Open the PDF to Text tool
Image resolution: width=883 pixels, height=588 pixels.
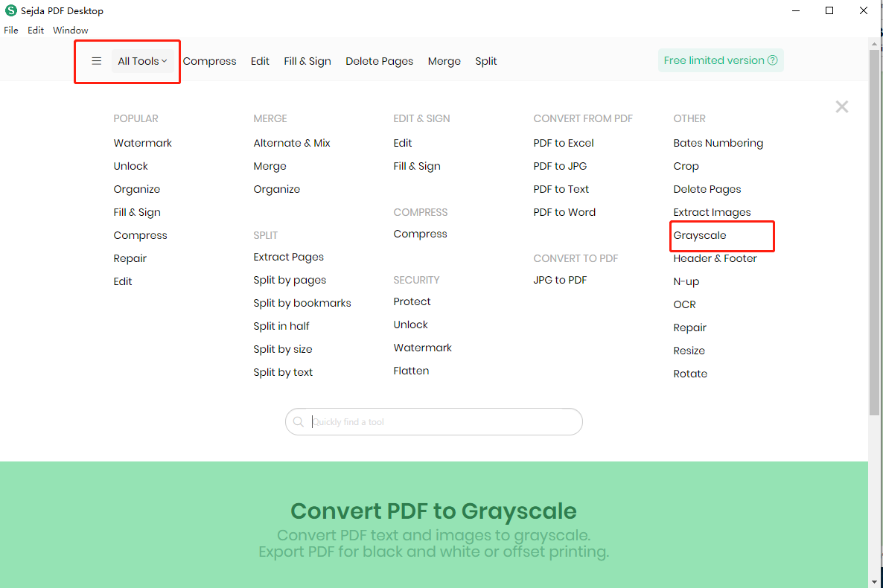point(561,189)
